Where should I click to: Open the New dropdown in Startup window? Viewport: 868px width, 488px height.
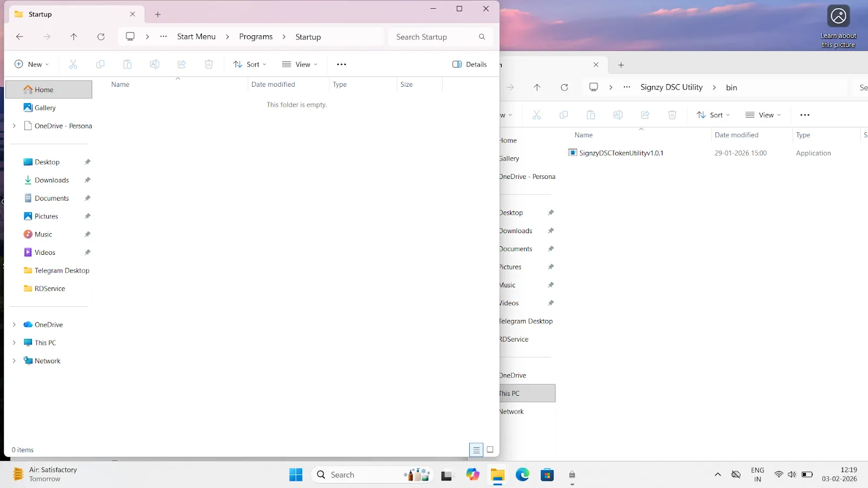click(x=31, y=65)
